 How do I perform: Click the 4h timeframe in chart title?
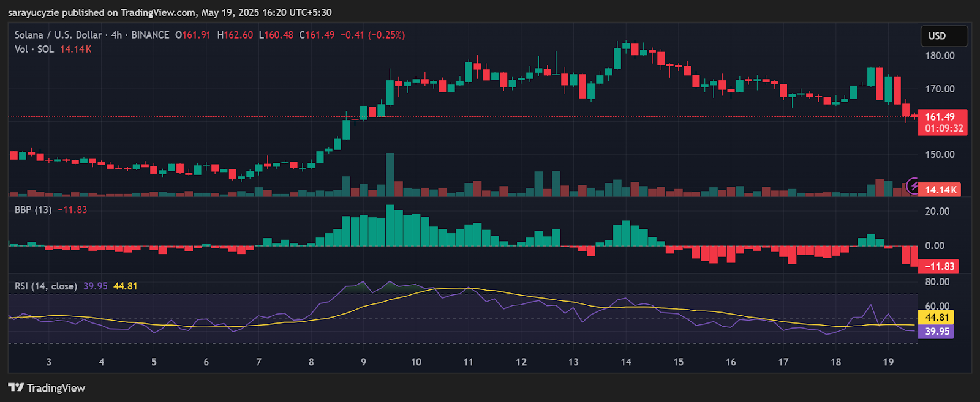coord(116,35)
